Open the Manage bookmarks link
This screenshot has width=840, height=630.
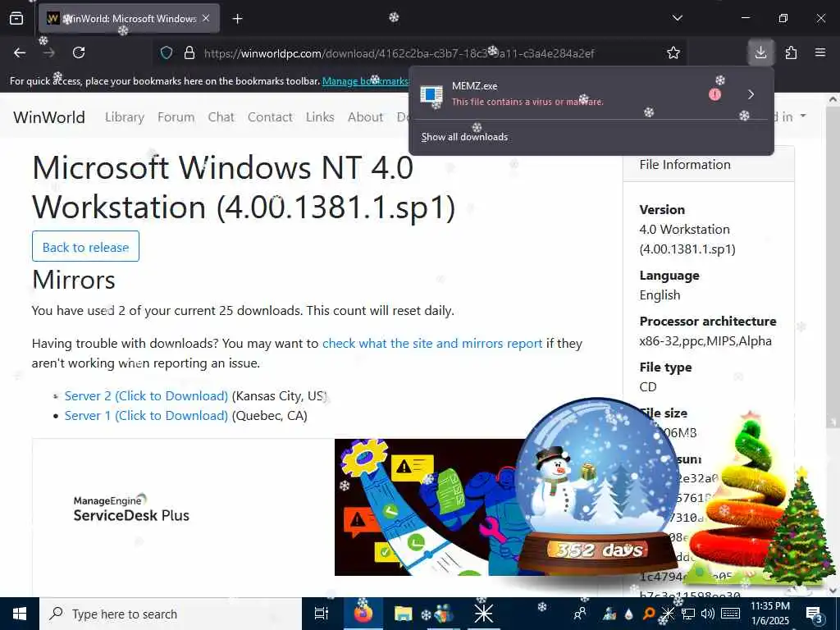365,81
